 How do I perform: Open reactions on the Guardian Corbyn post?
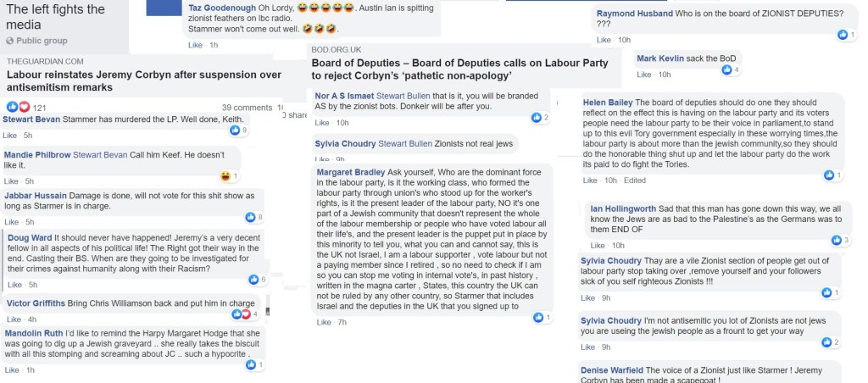click(19, 108)
